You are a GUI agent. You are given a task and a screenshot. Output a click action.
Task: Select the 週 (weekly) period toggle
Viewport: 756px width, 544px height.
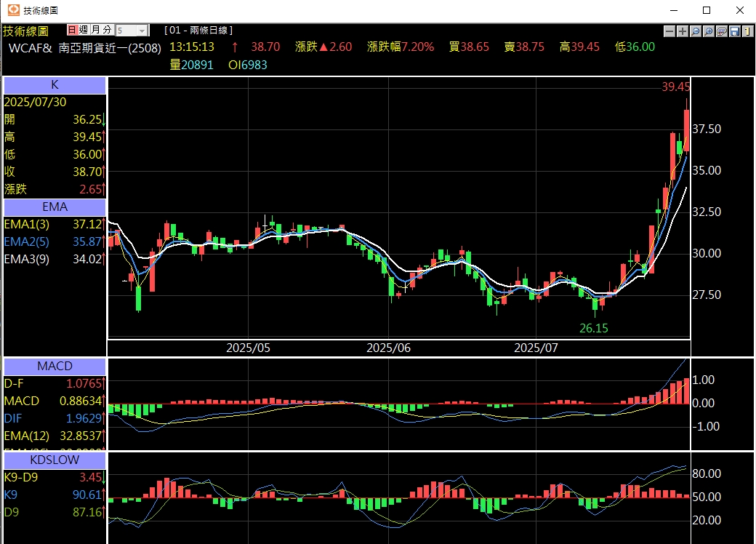click(x=84, y=30)
